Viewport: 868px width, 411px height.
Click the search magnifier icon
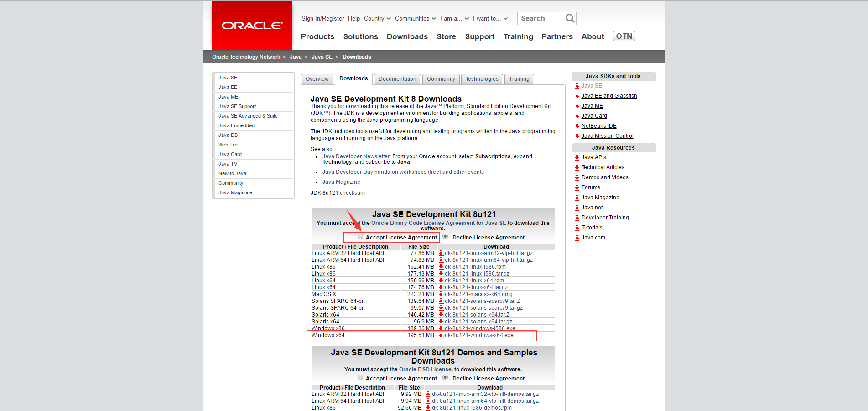(x=570, y=18)
